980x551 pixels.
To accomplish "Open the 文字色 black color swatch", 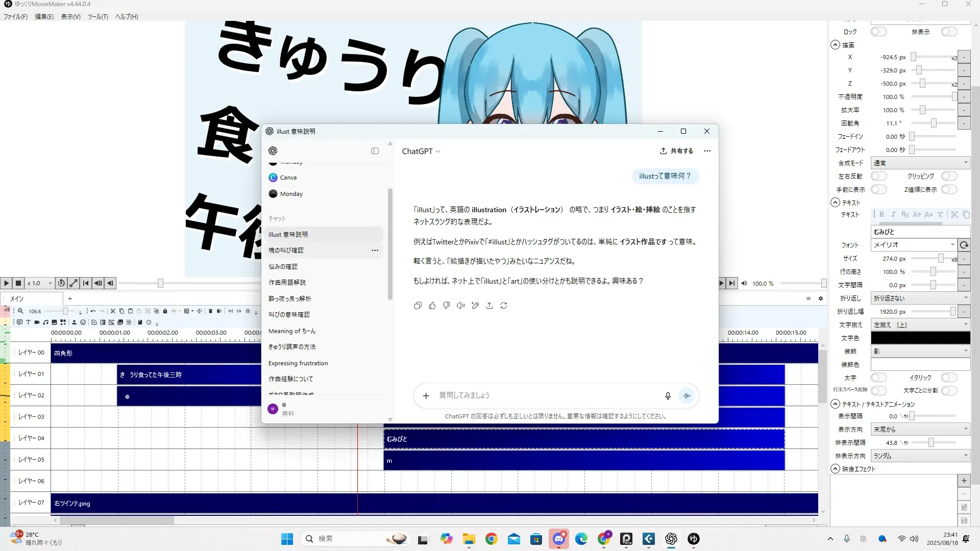I will 920,338.
